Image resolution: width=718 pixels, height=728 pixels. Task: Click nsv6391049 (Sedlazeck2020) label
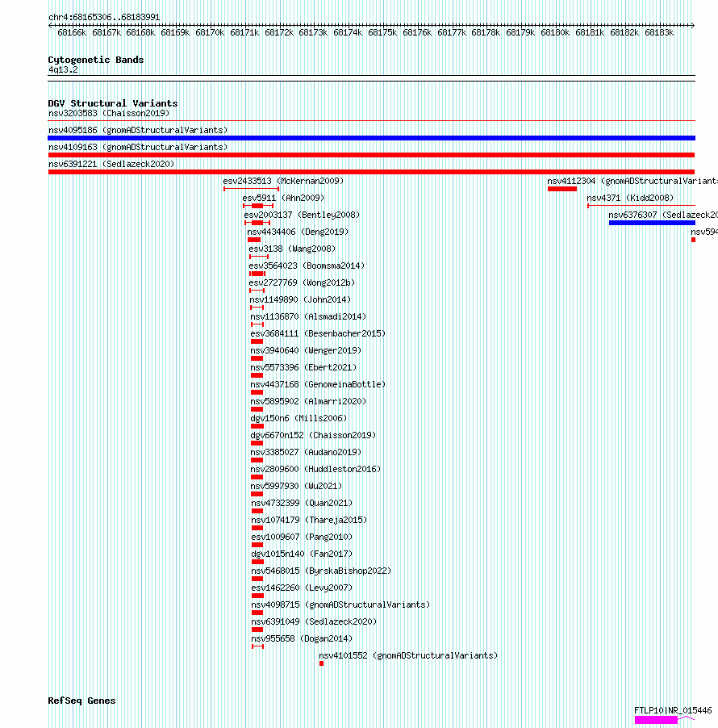[x=314, y=621]
